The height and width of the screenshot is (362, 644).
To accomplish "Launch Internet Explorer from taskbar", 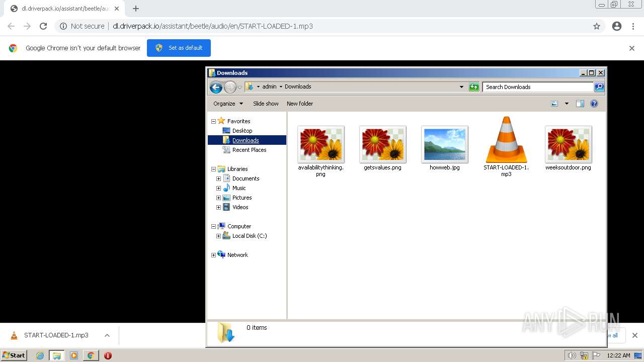I will coord(40,355).
